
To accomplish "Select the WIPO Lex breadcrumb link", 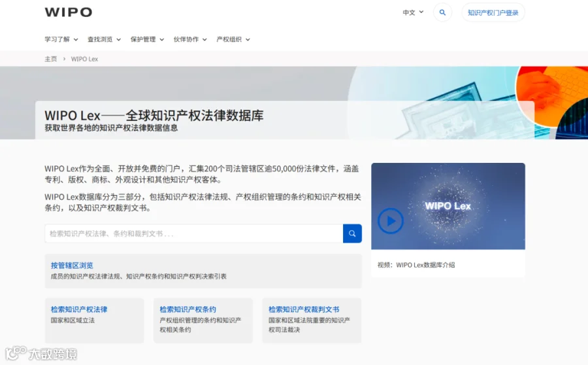I will pyautogui.click(x=84, y=59).
